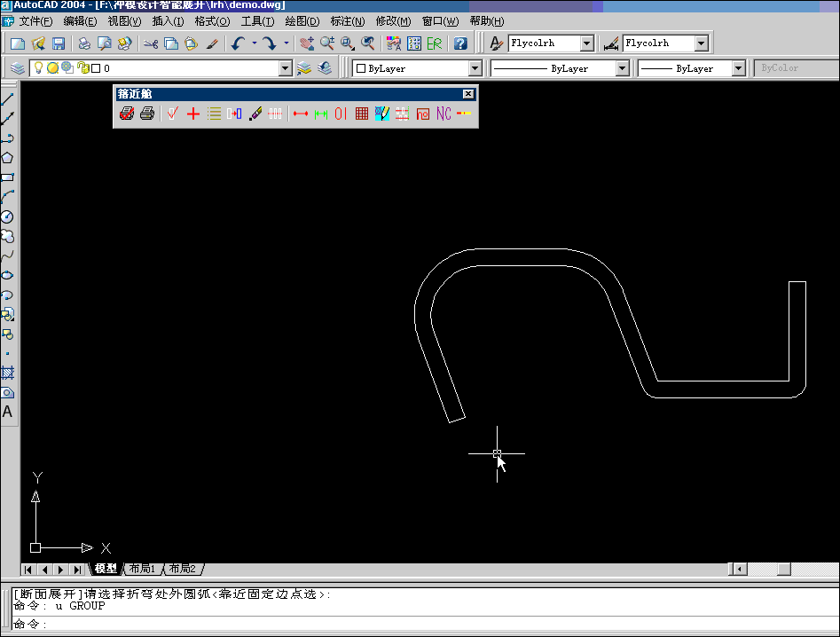Select the Arc tool
840x637 pixels.
pyautogui.click(x=7, y=197)
